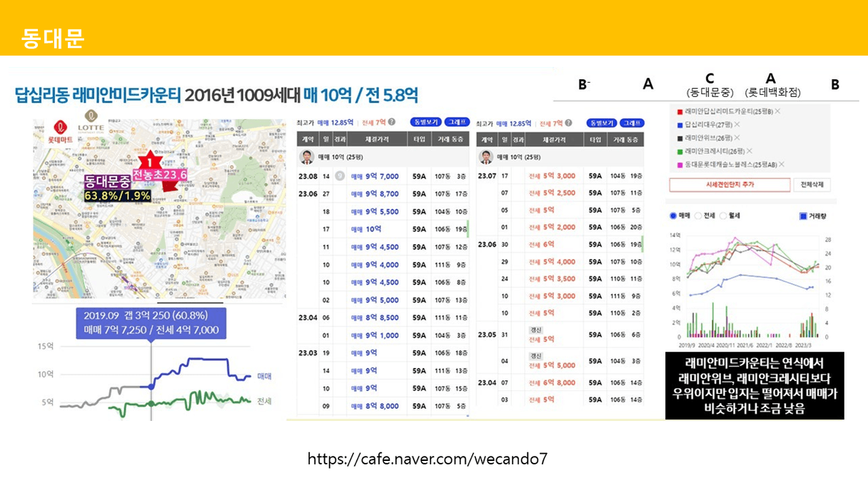Click 거래 동층 column header in left table
Viewport: 868px width, 488px height.
[x=450, y=140]
